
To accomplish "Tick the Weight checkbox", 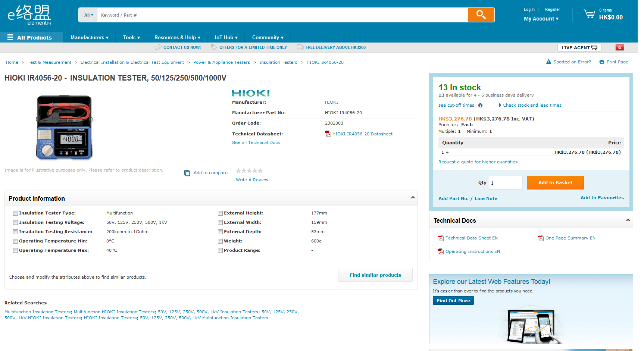I will point(220,241).
